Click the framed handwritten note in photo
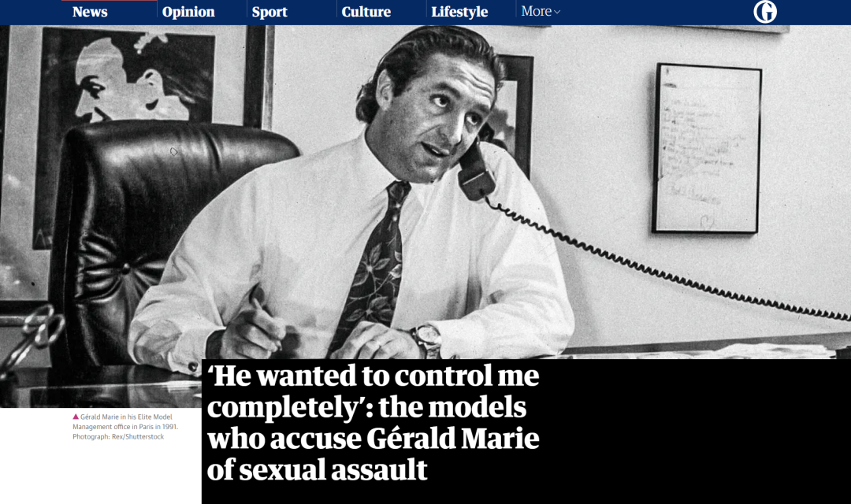Image resolution: width=851 pixels, height=504 pixels. point(706,148)
